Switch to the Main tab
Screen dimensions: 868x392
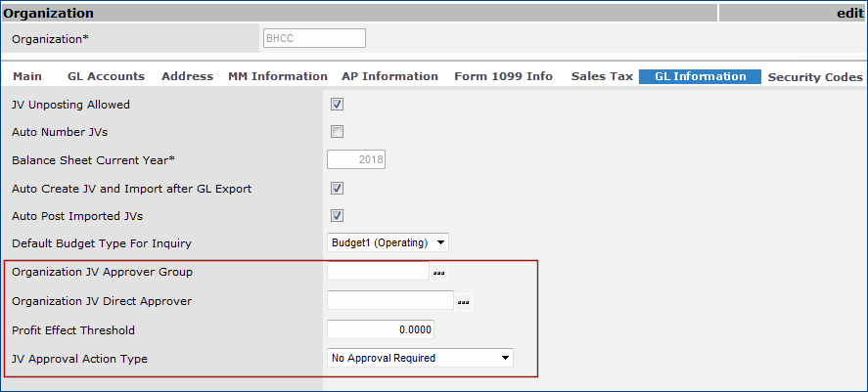click(27, 76)
